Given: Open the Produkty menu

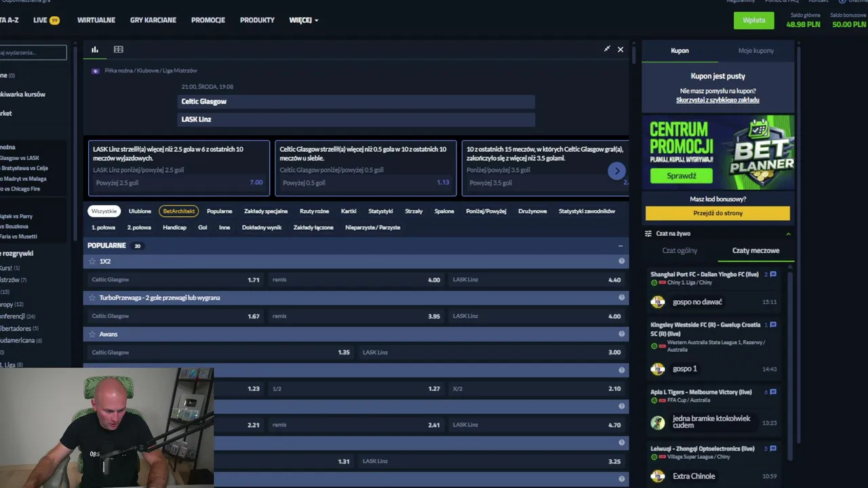Looking at the screenshot, I should pos(257,20).
